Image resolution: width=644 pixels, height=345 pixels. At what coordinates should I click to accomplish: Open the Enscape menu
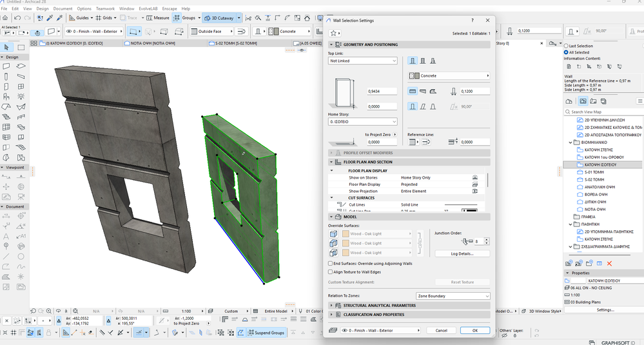[x=169, y=8]
